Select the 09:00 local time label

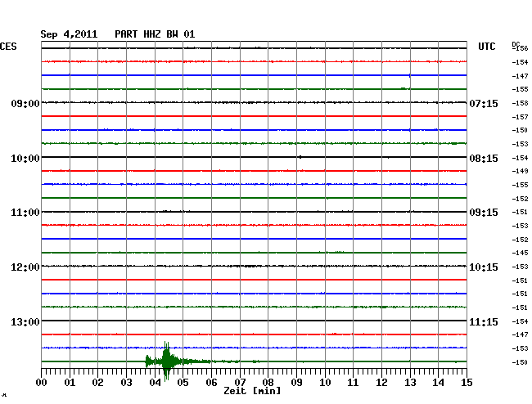[25, 103]
